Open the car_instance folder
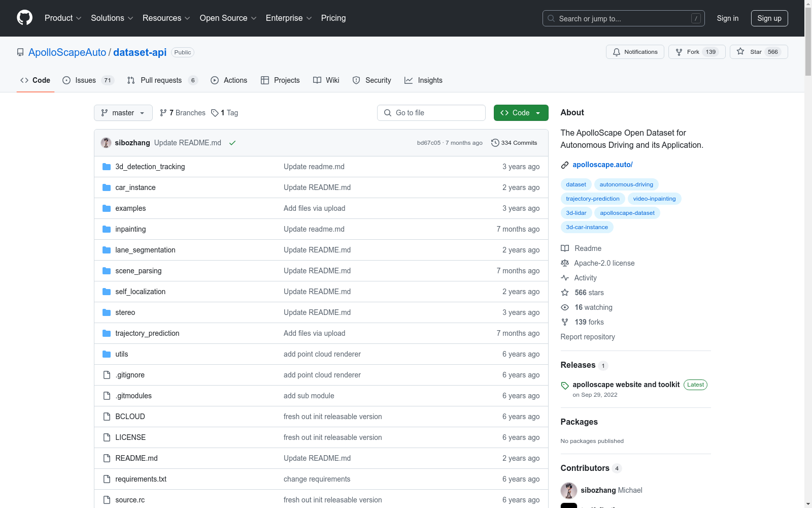The image size is (812, 508). click(x=136, y=187)
